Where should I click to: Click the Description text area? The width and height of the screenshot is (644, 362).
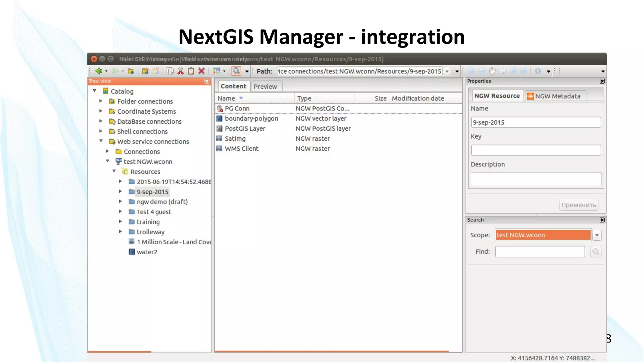click(x=536, y=179)
